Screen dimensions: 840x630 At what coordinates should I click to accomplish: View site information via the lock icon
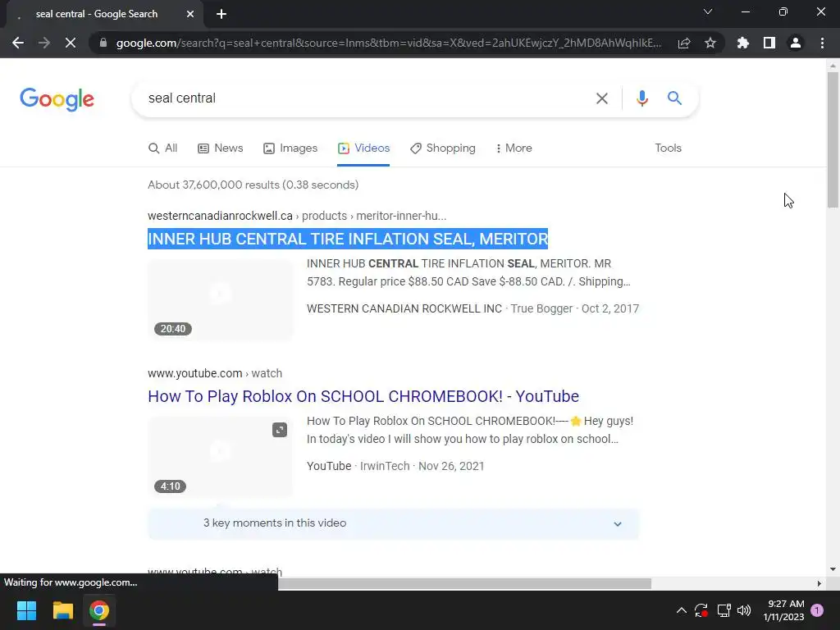103,43
